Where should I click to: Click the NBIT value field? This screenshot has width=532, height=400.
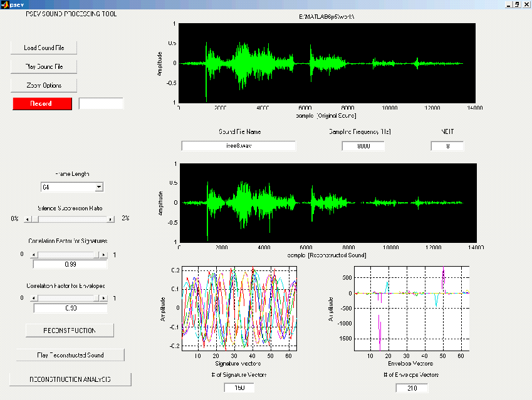coord(447,146)
